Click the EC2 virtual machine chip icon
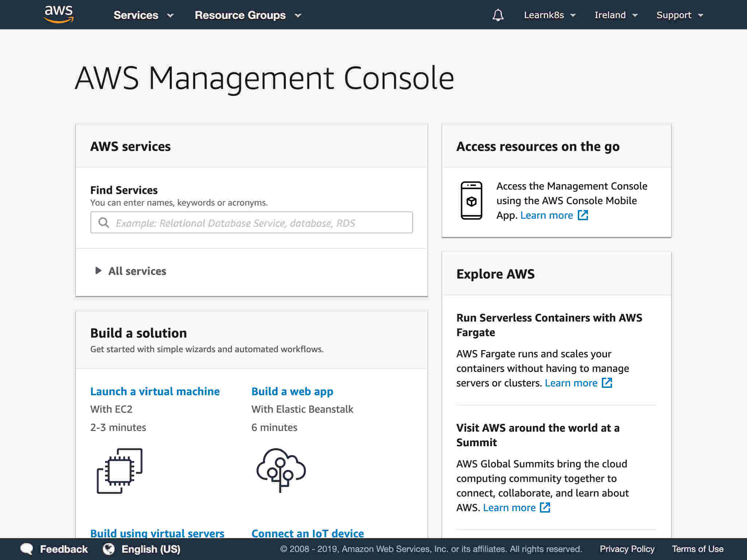The image size is (747, 560). pos(120,471)
